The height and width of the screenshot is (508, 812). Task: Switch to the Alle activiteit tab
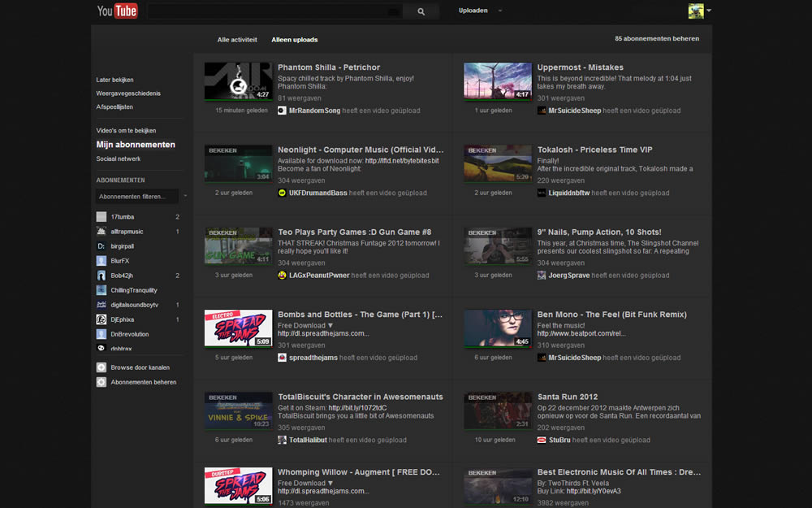click(x=238, y=39)
